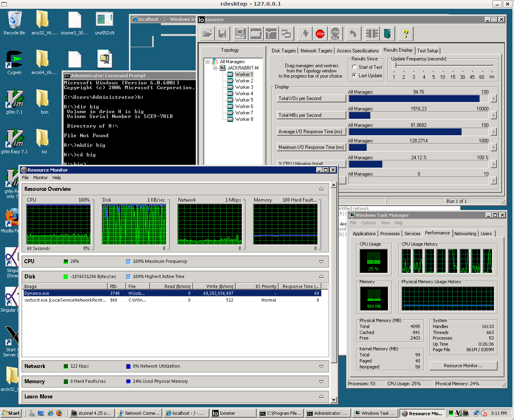Collapse the JACKRABBIT-M manager node
514x420 pixels.
coord(215,68)
